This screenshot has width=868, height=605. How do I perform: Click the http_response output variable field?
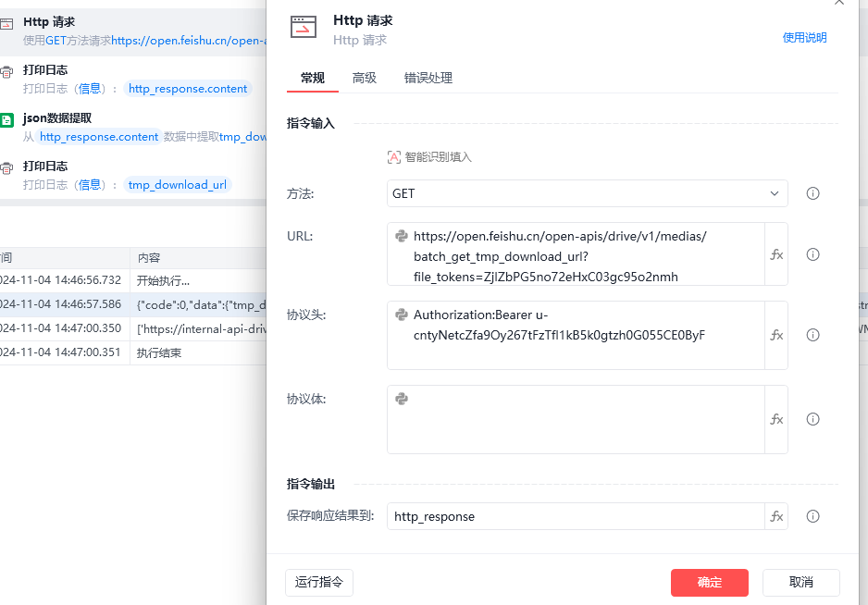576,516
